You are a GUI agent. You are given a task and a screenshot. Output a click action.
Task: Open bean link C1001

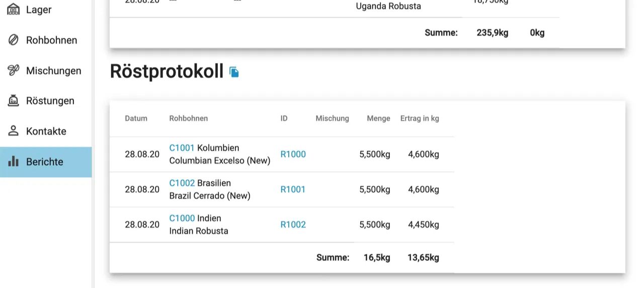click(182, 148)
